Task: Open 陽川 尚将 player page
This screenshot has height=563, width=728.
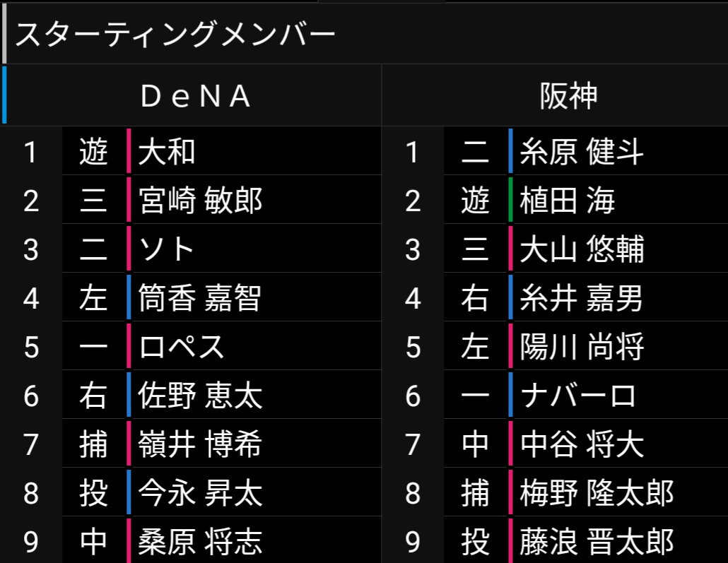Action: pos(582,347)
